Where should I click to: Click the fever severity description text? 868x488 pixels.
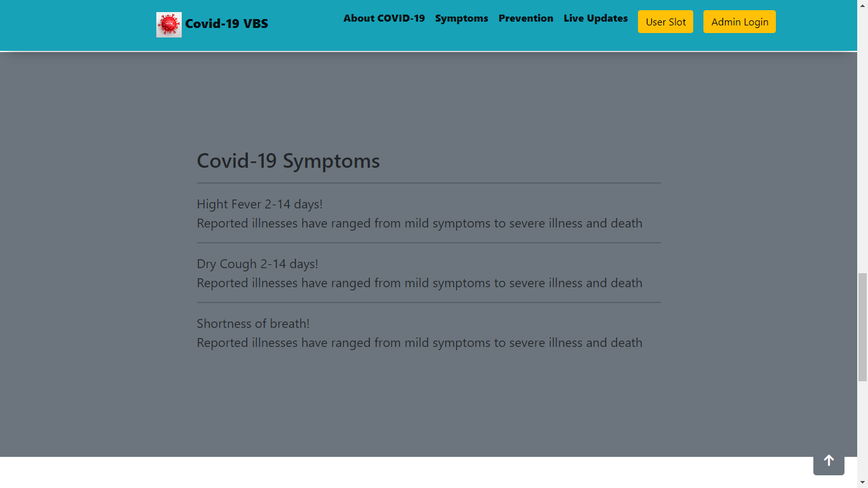point(419,223)
